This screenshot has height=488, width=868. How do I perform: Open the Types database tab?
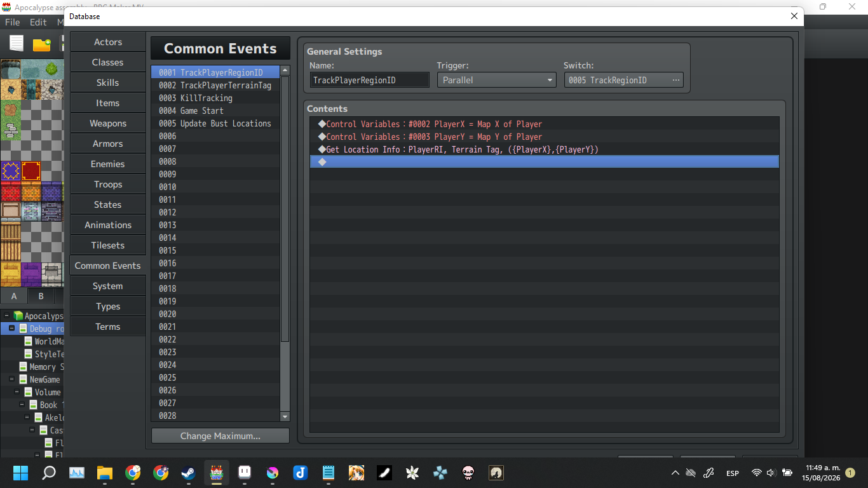[108, 306]
